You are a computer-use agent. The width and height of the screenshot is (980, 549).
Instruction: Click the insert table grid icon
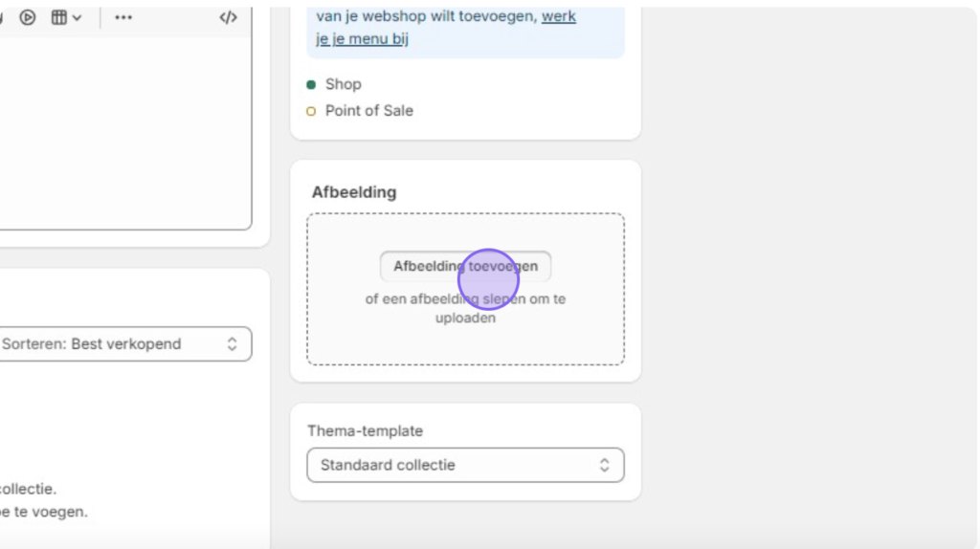pos(59,17)
